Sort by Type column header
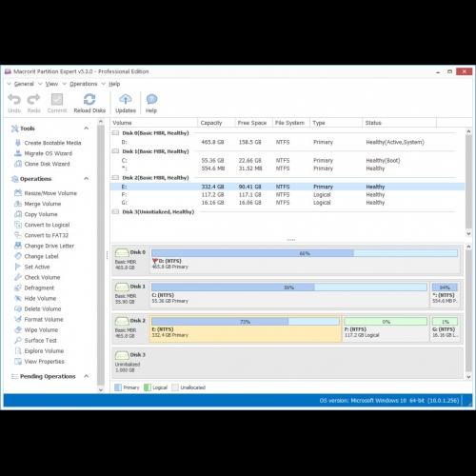 [336, 123]
